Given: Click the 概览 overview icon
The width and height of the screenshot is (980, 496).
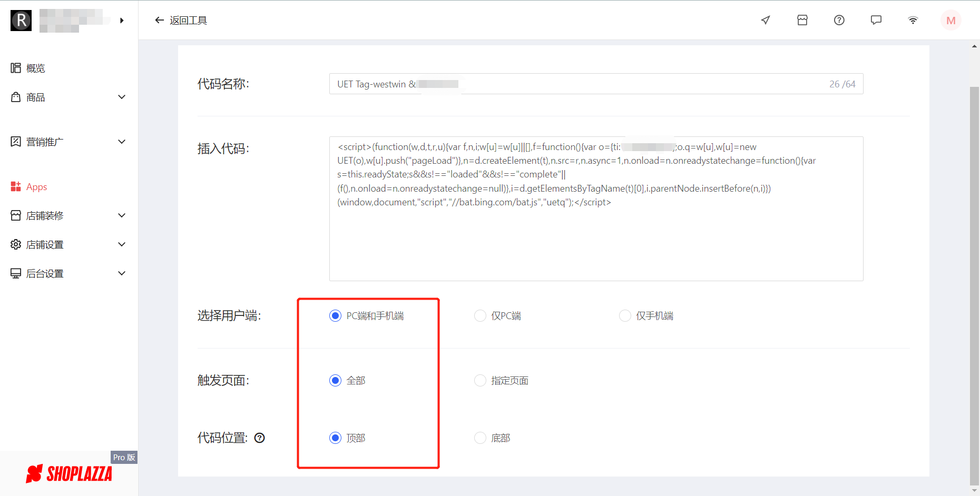Looking at the screenshot, I should pos(16,68).
